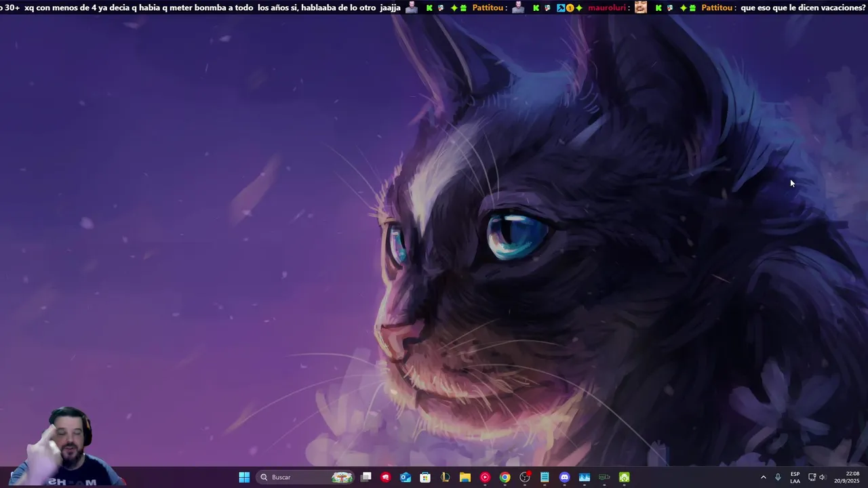The width and height of the screenshot is (868, 488).
Task: Show hidden system tray icons
Action: point(763,477)
